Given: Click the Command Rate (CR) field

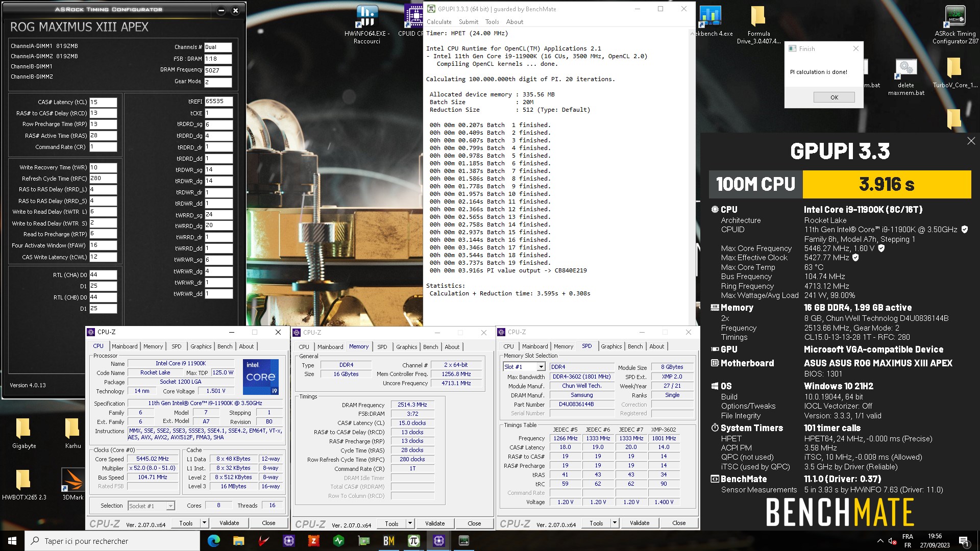Looking at the screenshot, I should (103, 147).
